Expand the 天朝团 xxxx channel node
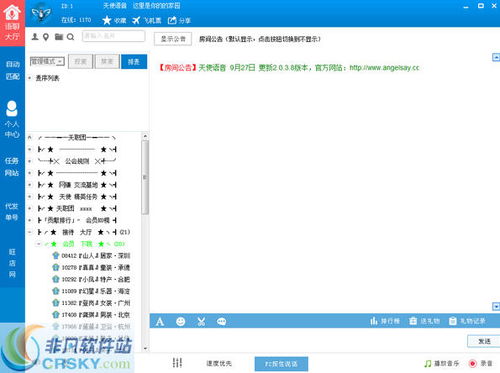The height and width of the screenshot is (373, 500). pyautogui.click(x=30, y=209)
